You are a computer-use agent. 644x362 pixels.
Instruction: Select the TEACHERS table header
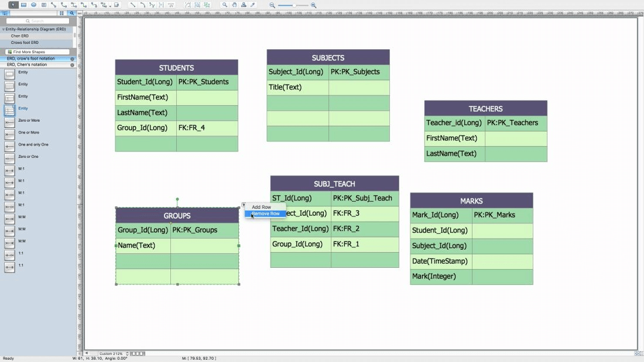click(x=486, y=108)
